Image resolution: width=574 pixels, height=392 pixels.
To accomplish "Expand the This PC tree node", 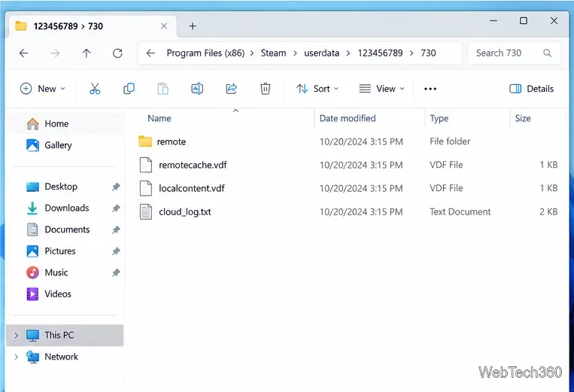I will 16,336.
